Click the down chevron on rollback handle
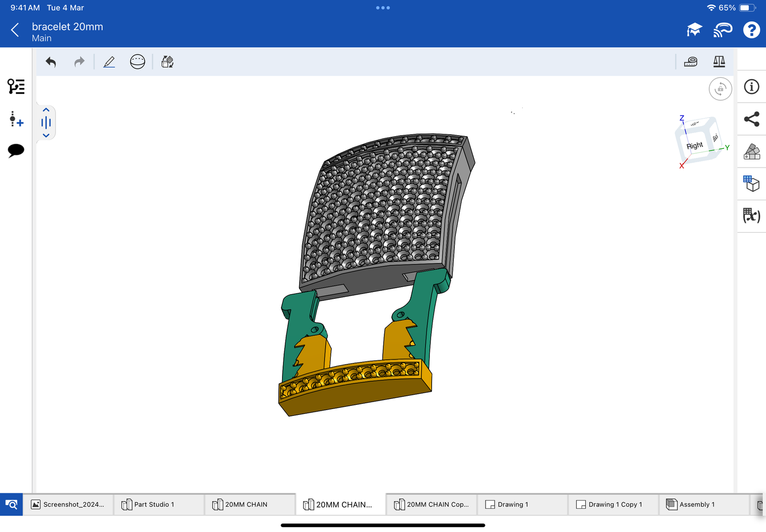This screenshot has width=766, height=532. click(x=46, y=136)
